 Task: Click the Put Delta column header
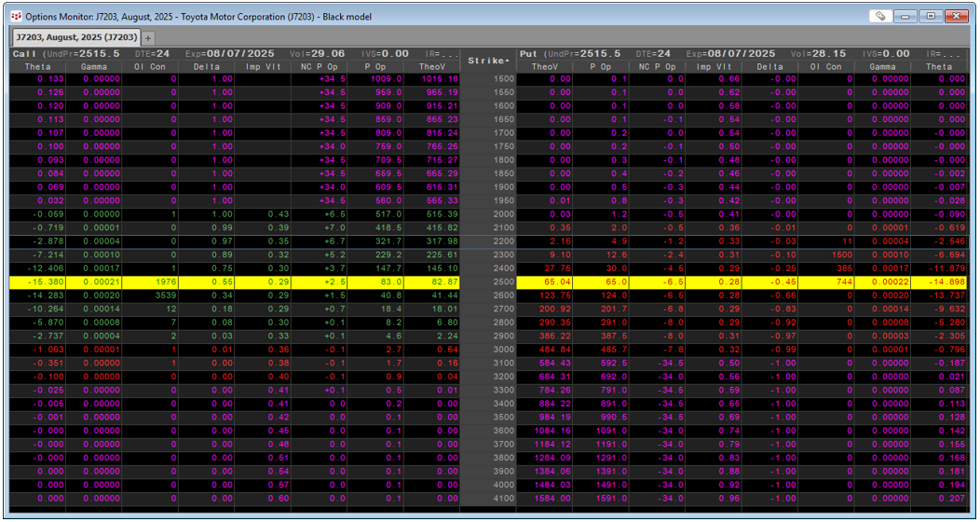770,66
